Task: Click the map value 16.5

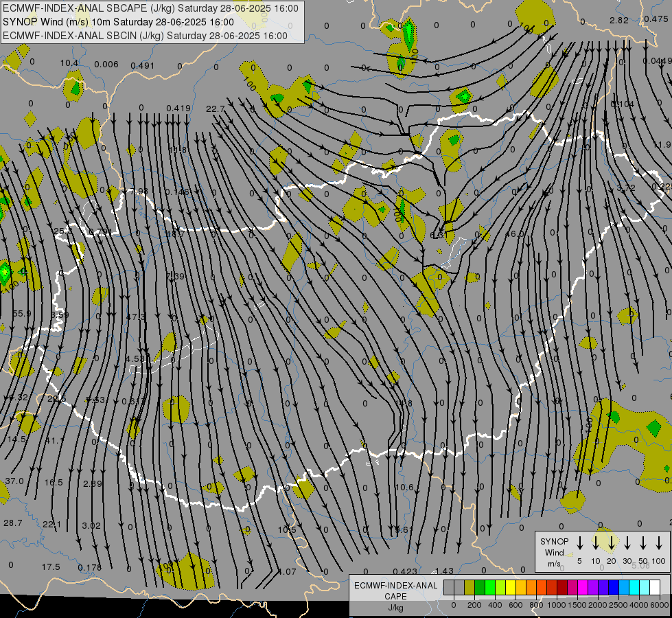Action: tap(54, 483)
